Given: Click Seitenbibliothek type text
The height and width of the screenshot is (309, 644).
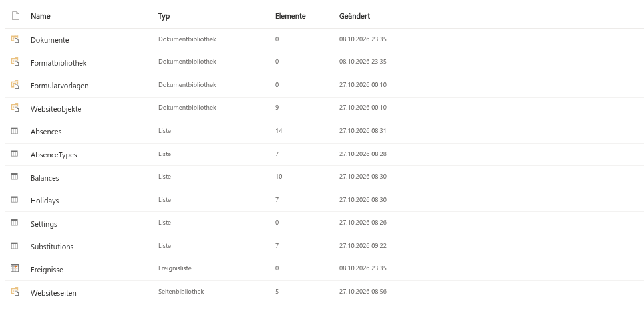Looking at the screenshot, I should click(x=181, y=291).
